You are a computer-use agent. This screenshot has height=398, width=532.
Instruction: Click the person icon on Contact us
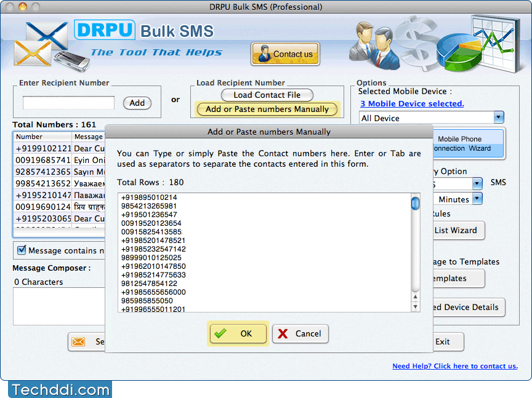(x=264, y=54)
